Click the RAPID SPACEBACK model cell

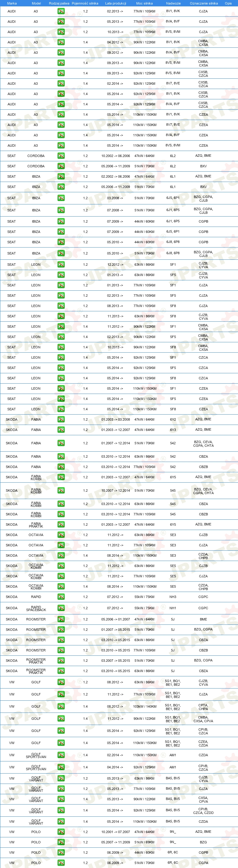coord(36,609)
